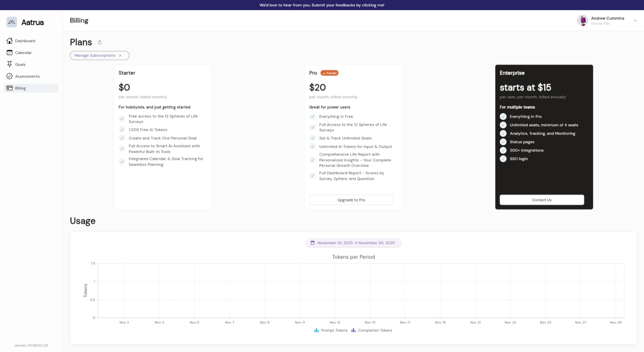This screenshot has width=644, height=352.
Task: Go to the Goals menu item
Action: tap(20, 65)
